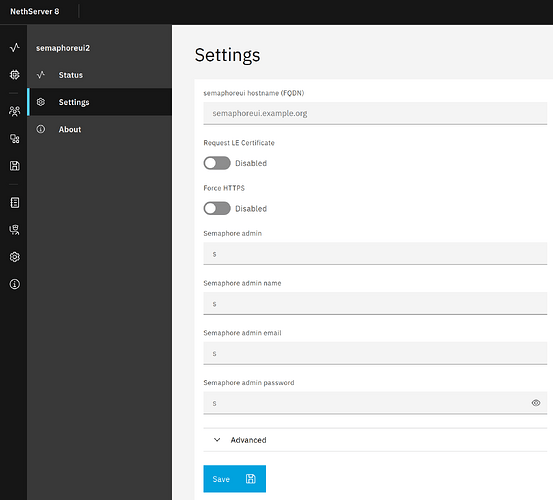Focus the Semaphore admin email field

375,353
